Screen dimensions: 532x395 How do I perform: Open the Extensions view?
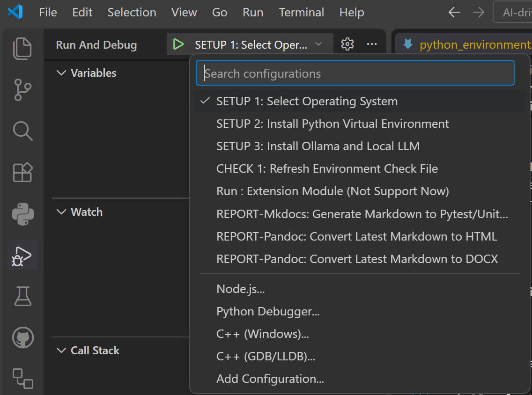(x=22, y=172)
